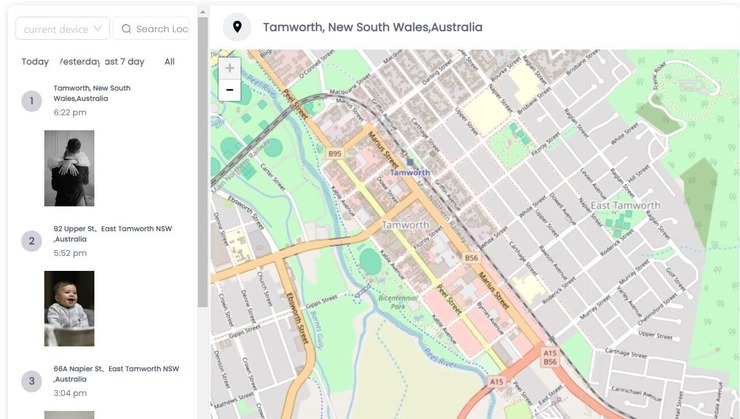Select the number 2 location marker circle
Viewport: 740px width, 419px height.
click(32, 240)
